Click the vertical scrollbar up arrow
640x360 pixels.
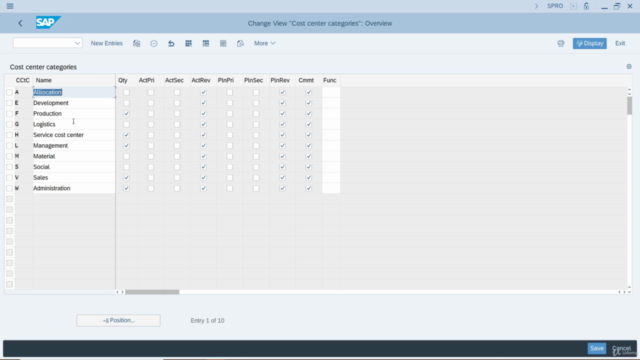[629, 90]
